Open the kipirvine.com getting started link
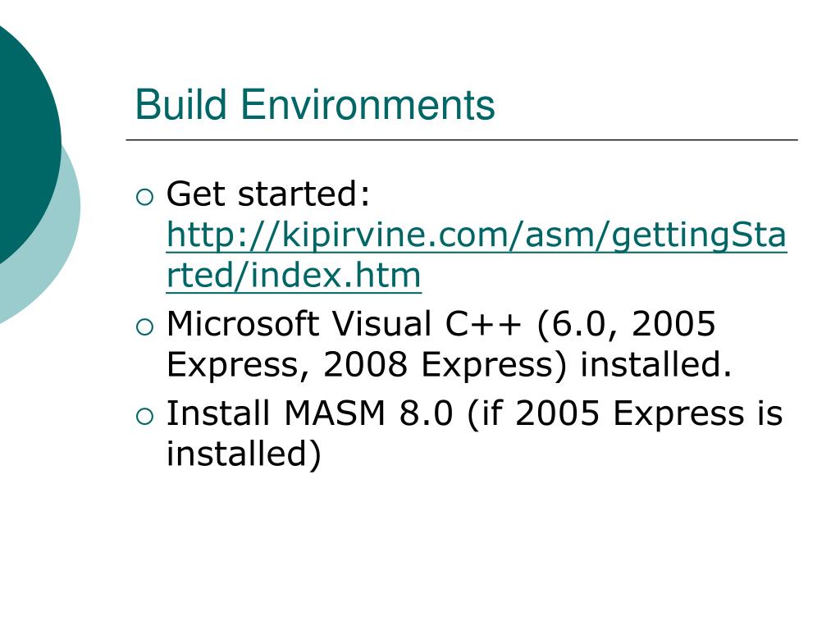840x630 pixels. [477, 235]
